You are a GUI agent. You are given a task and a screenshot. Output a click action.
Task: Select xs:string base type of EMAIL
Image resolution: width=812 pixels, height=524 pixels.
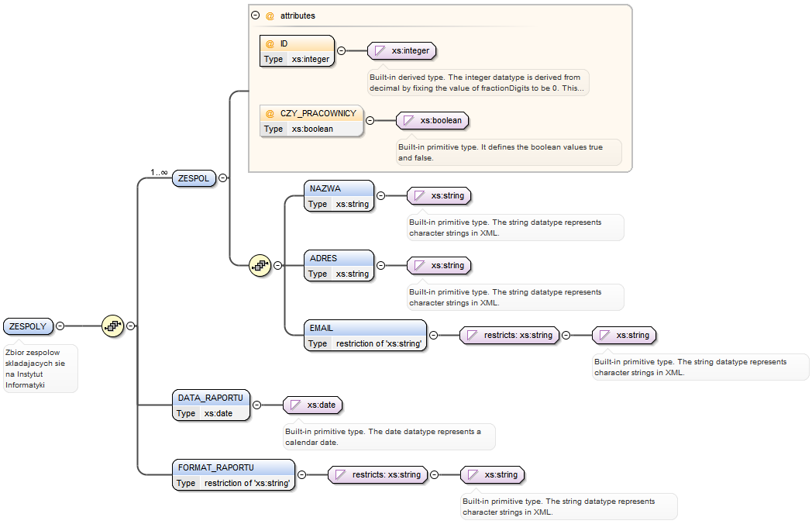[x=624, y=336]
